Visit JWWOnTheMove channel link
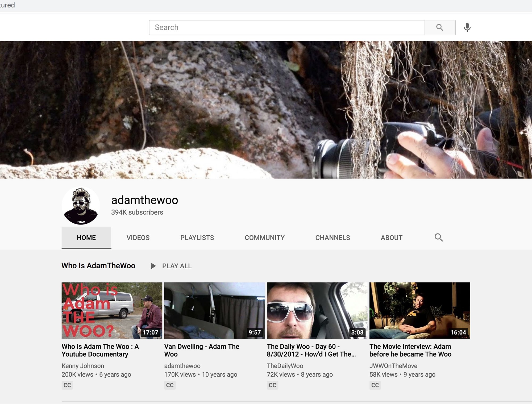Viewport: 532px width, 404px height. point(393,366)
